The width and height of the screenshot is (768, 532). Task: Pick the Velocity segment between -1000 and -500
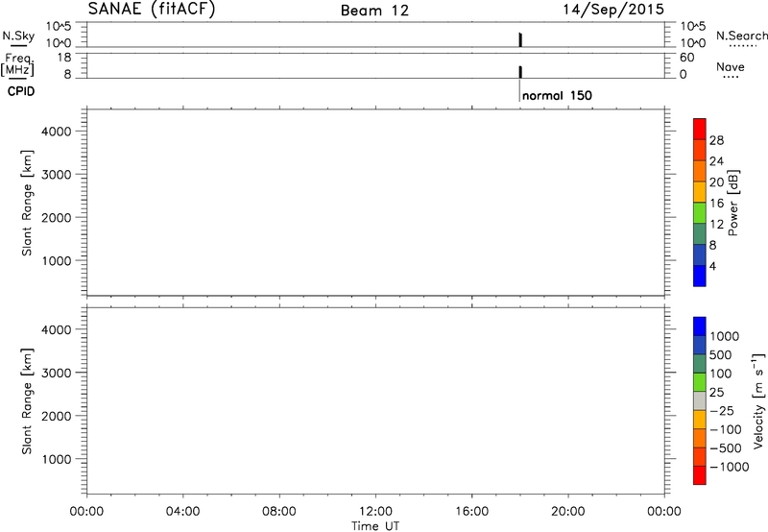[x=700, y=456]
